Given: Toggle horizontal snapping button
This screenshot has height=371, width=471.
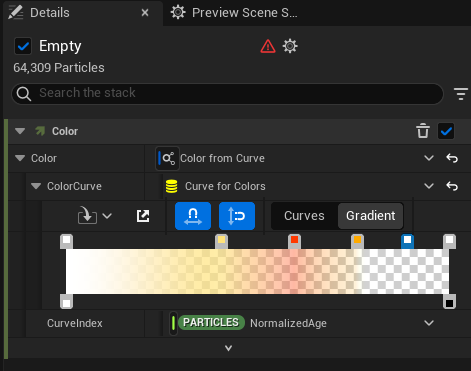Looking at the screenshot, I should tap(193, 216).
